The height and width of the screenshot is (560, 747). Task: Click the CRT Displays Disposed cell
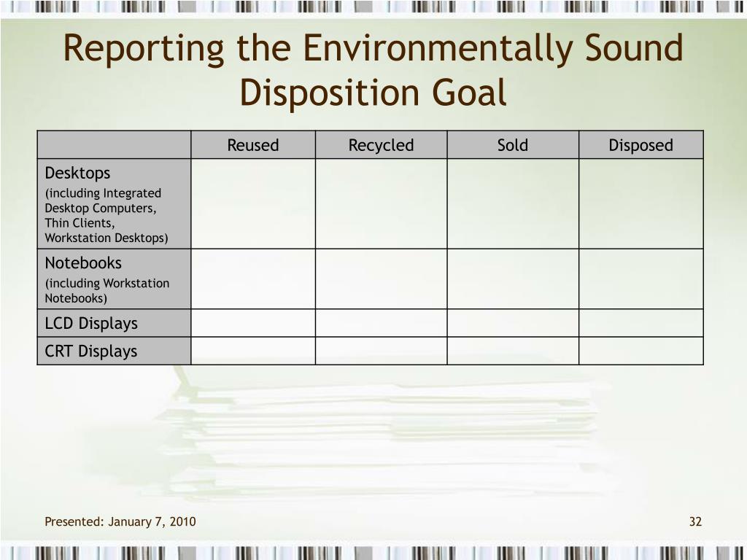point(640,351)
